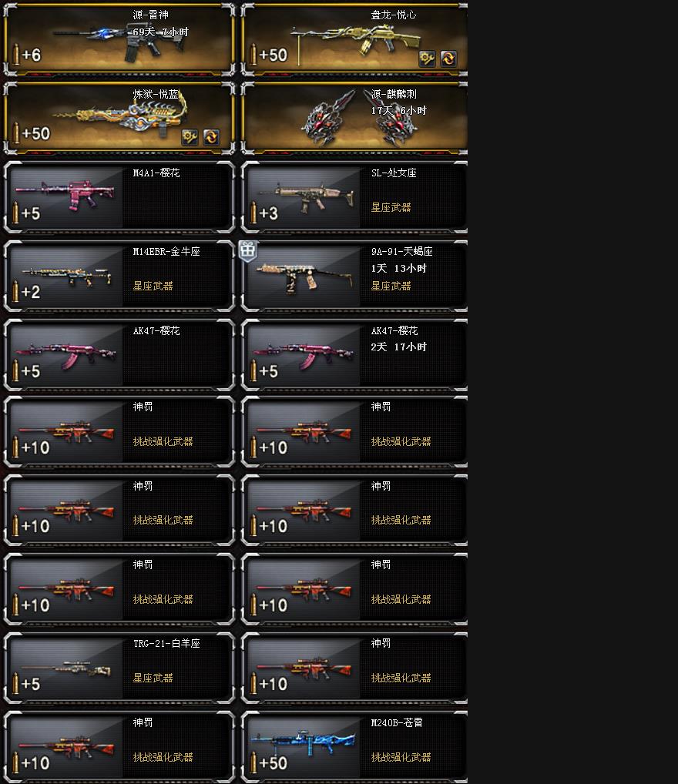Viewport: 678px width, 784px height.
Task: Select the blue M240B-苍雷 machine gun thumbnail
Action: click(x=304, y=746)
